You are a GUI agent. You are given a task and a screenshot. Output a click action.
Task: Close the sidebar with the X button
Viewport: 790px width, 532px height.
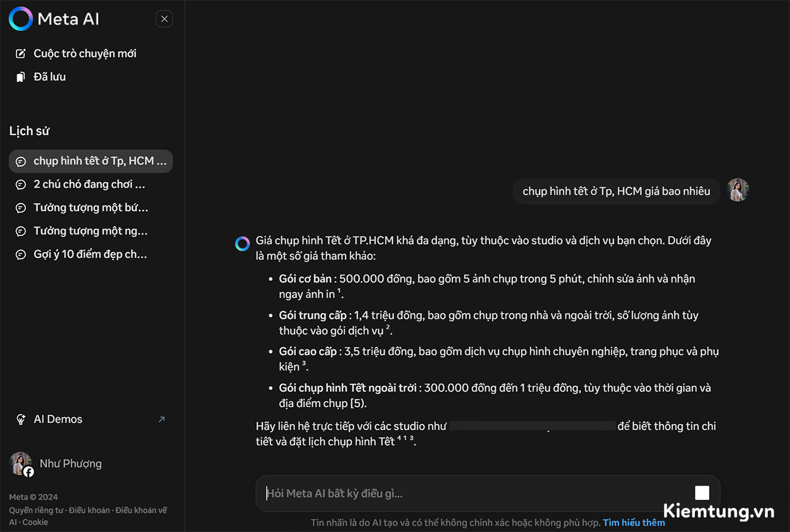[164, 19]
